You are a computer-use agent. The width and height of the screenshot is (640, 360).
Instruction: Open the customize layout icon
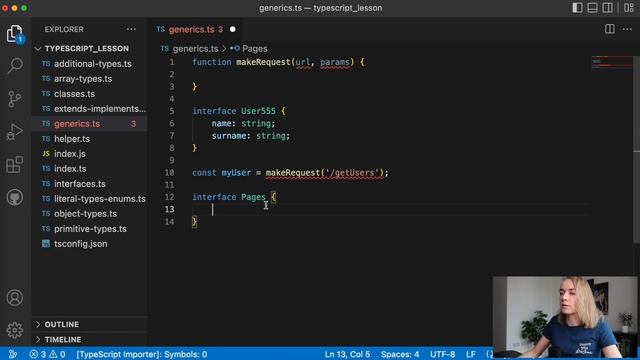(x=629, y=8)
